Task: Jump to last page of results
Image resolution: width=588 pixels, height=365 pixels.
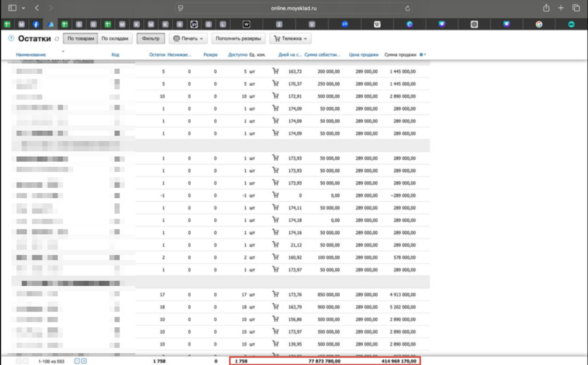Action: tap(84, 361)
